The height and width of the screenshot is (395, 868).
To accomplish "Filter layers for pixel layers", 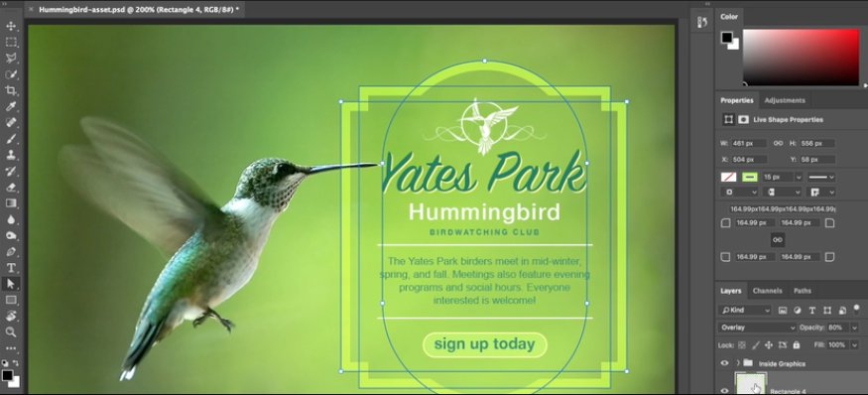I will point(783,311).
